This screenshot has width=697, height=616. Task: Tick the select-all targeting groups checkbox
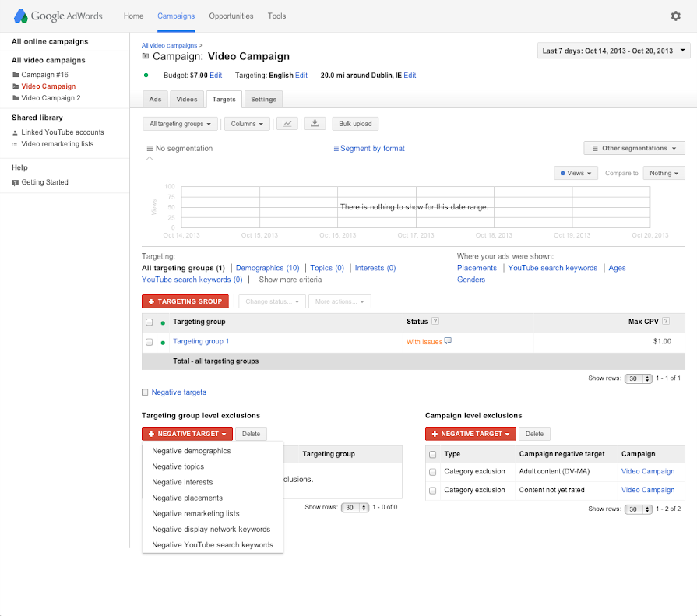(150, 322)
